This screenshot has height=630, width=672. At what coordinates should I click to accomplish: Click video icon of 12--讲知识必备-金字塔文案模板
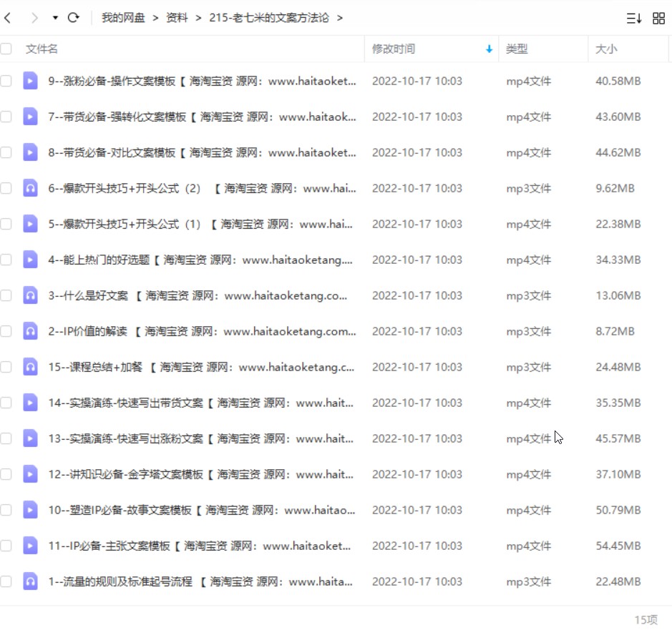click(x=31, y=474)
